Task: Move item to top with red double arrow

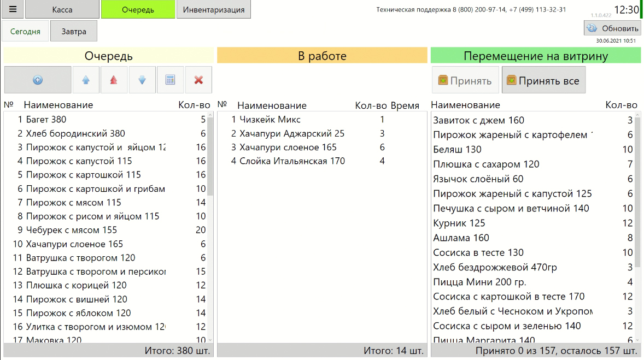Action: click(114, 80)
